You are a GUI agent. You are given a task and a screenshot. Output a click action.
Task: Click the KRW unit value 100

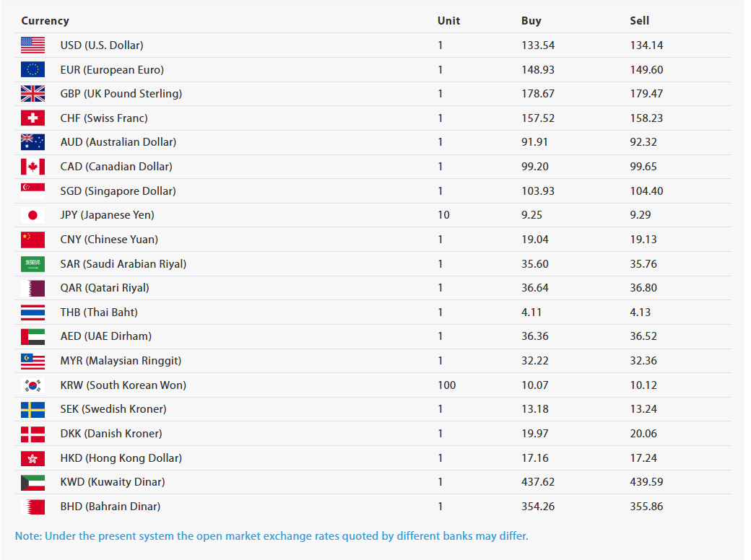[447, 385]
